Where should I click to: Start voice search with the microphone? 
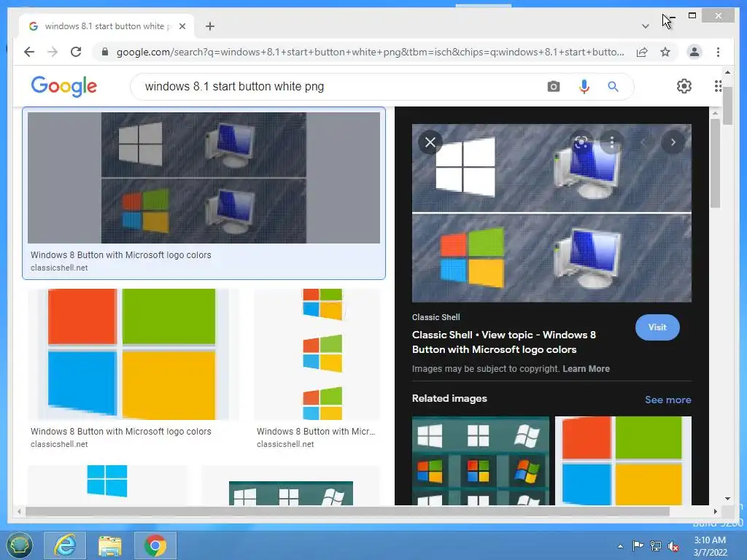pyautogui.click(x=584, y=87)
